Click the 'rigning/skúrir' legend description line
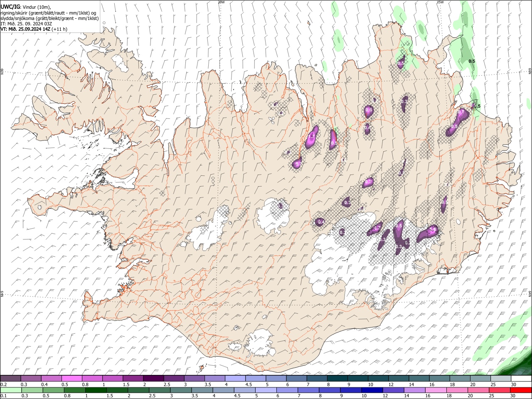Viewport: 532px width, 399px height. [49, 12]
